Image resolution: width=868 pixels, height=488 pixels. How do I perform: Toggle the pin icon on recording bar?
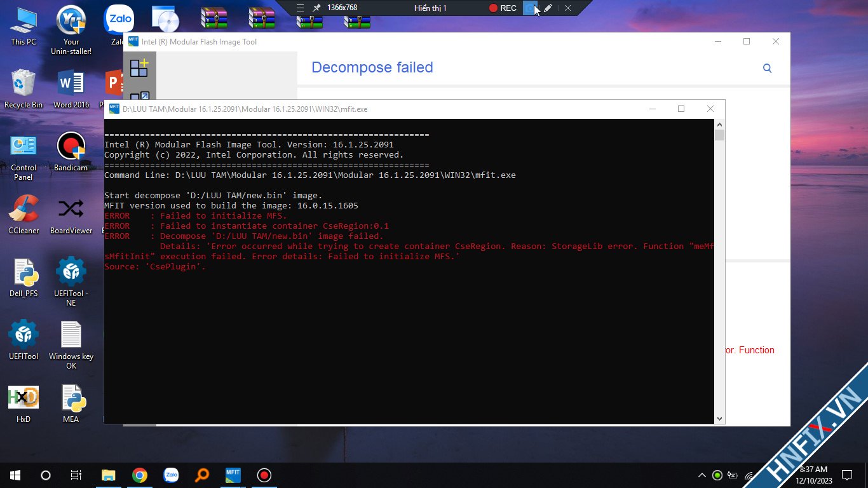click(x=316, y=8)
